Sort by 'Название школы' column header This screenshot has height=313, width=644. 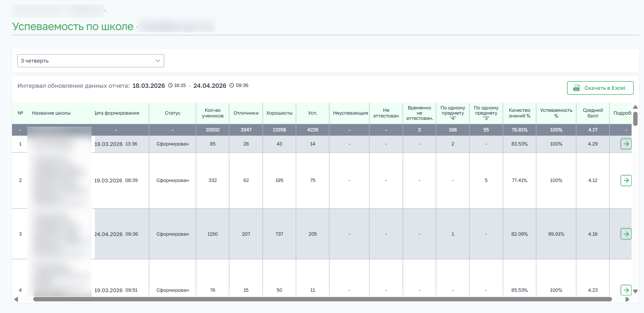coord(51,113)
